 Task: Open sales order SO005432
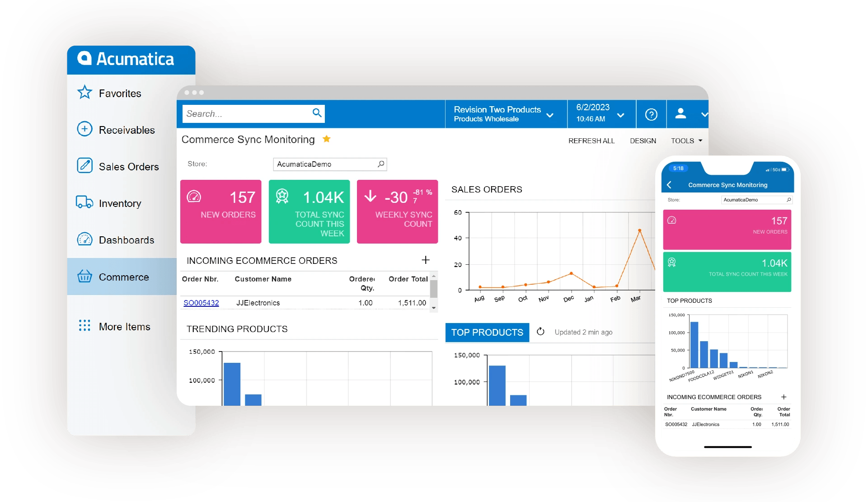[201, 303]
